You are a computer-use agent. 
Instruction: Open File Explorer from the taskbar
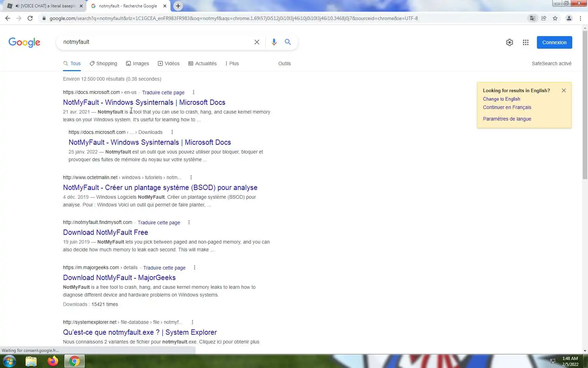31,361
